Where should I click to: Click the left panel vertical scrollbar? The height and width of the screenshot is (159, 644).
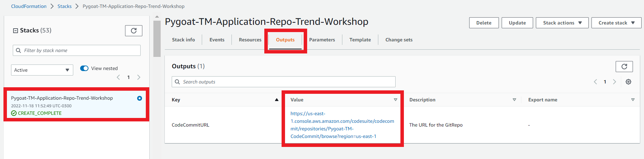click(x=157, y=39)
